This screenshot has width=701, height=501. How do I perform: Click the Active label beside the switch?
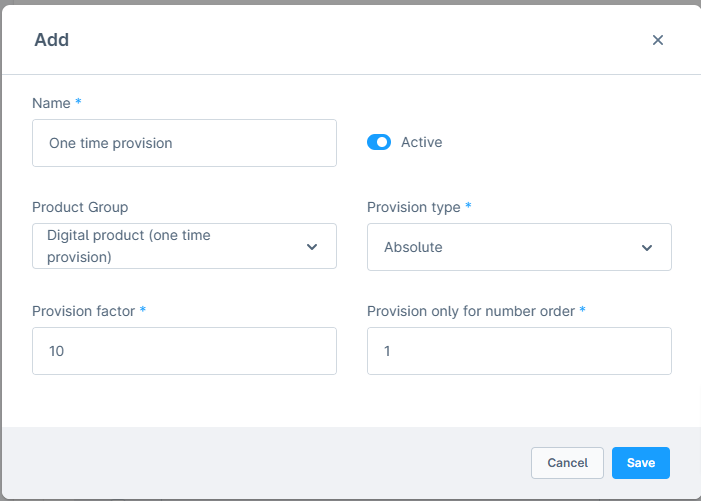click(421, 142)
